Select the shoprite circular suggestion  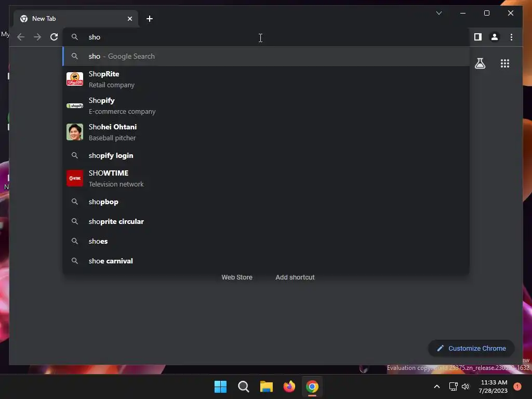click(266, 221)
